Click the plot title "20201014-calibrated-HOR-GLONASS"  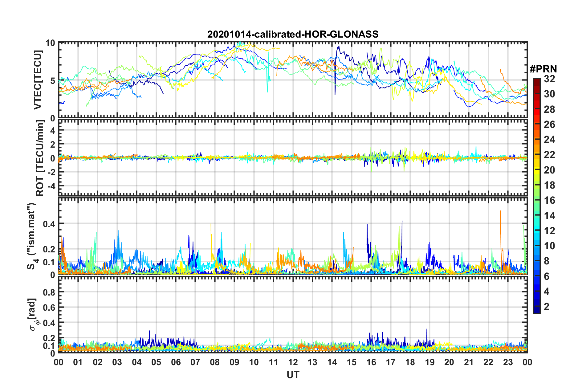tap(293, 34)
